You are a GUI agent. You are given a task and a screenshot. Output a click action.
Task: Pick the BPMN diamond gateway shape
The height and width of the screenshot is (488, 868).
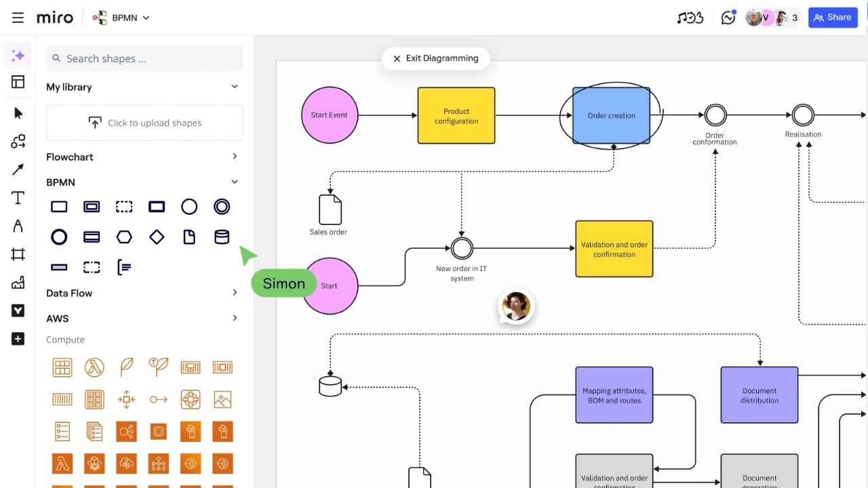157,237
